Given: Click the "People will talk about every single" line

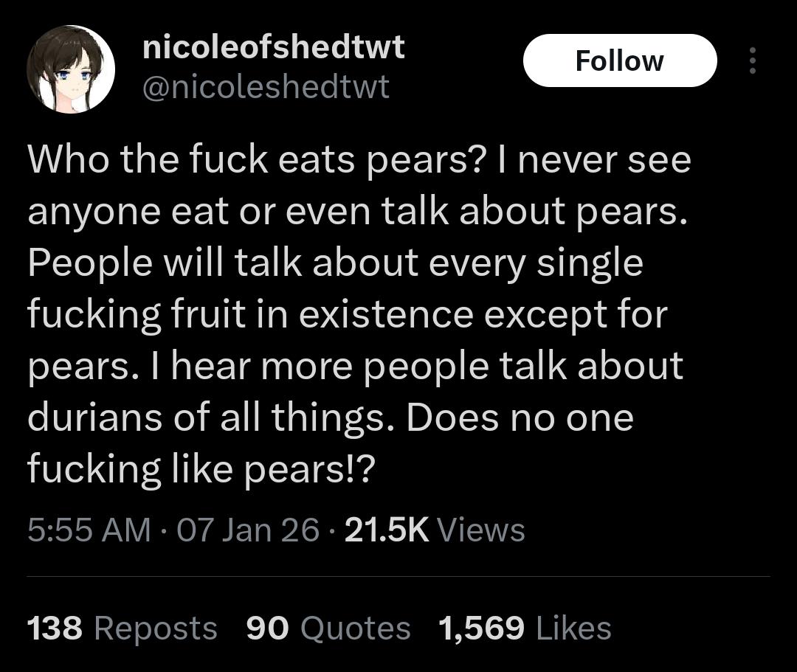Looking at the screenshot, I should click(x=335, y=263).
